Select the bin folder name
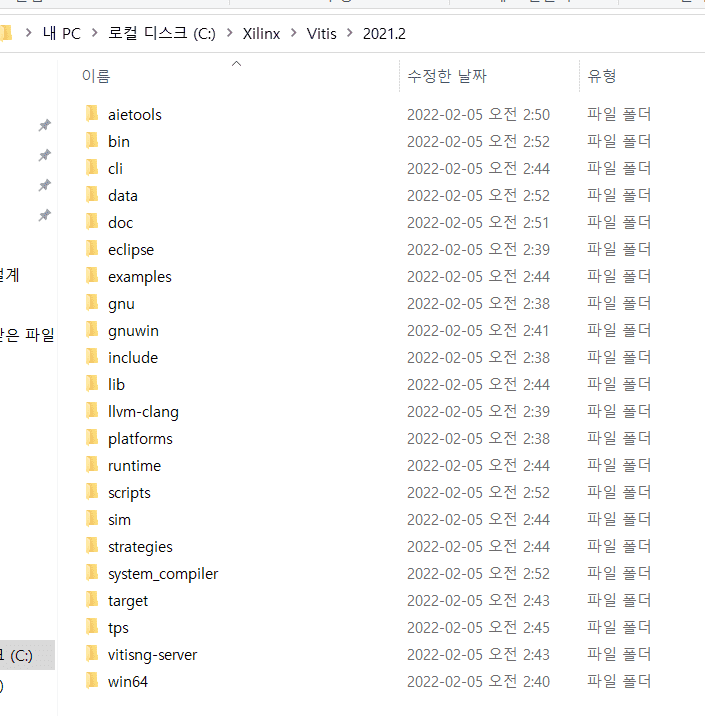 click(119, 142)
